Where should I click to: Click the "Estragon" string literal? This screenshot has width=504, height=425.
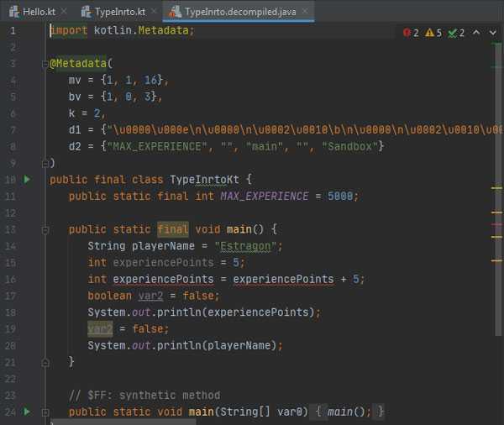pyautogui.click(x=246, y=246)
